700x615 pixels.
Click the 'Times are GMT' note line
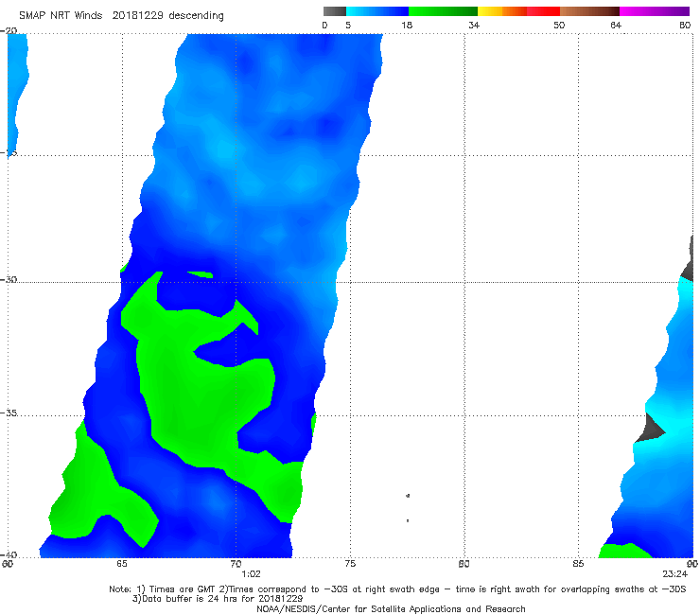397,589
